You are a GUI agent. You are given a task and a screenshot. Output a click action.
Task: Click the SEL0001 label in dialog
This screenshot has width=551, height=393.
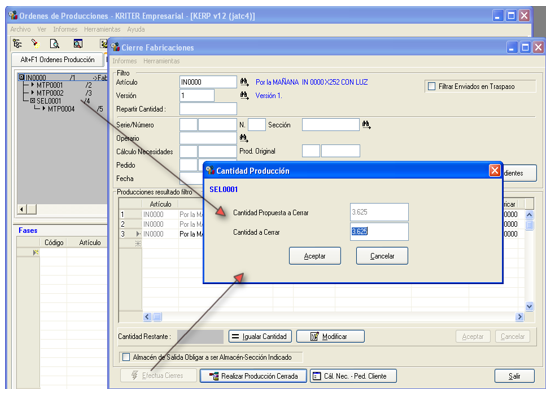[x=223, y=189]
